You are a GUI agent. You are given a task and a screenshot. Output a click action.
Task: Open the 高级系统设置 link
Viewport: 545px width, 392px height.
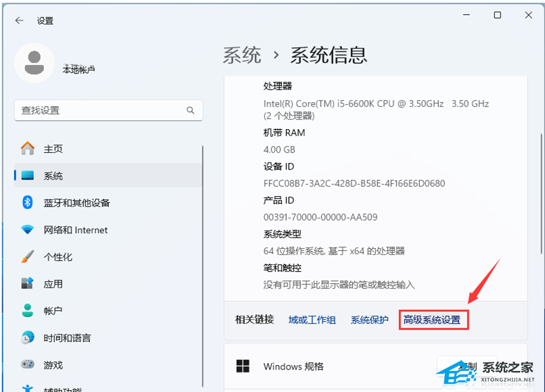[x=431, y=320]
